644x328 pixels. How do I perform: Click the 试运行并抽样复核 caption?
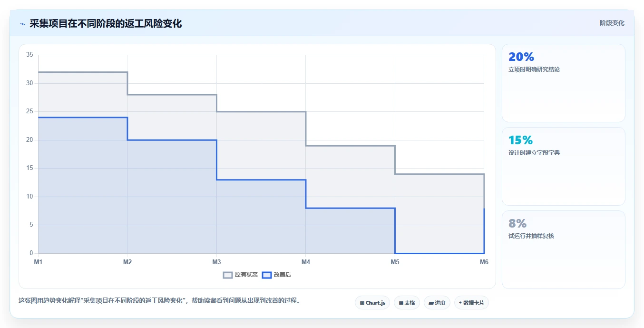point(531,236)
